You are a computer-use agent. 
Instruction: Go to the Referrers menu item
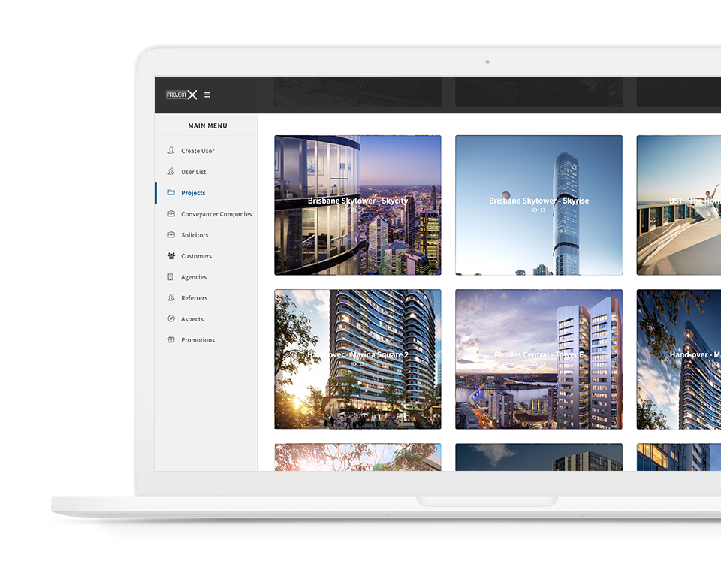point(194,298)
